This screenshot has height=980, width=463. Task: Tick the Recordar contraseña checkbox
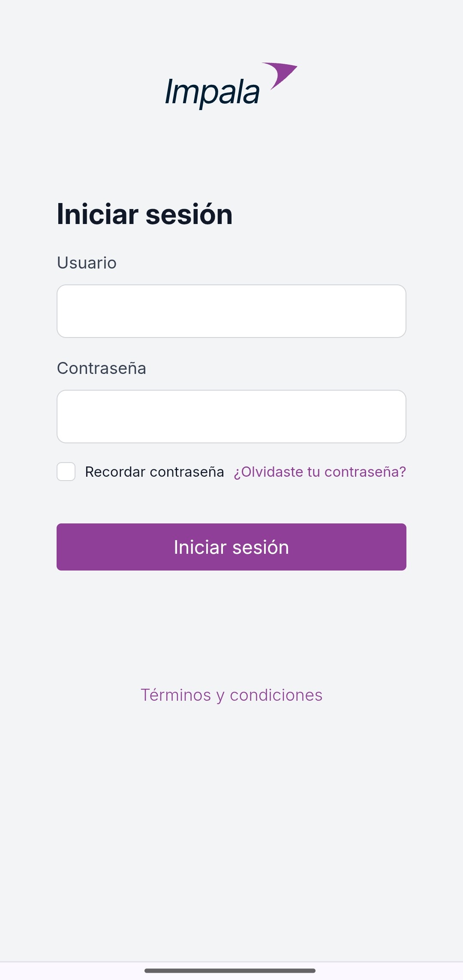point(66,472)
